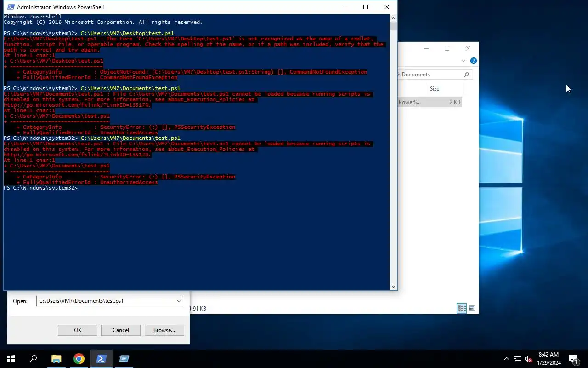Open File Explorer from the taskbar
This screenshot has width=588, height=368.
click(56, 359)
